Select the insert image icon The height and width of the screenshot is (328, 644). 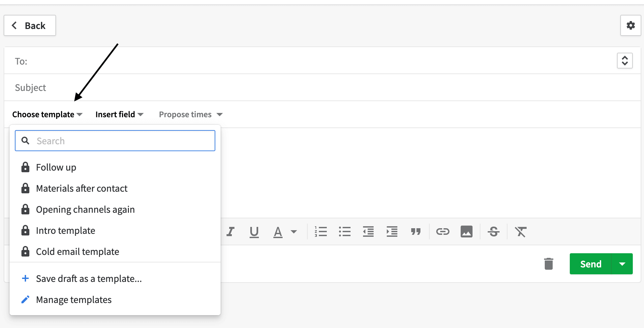(467, 232)
